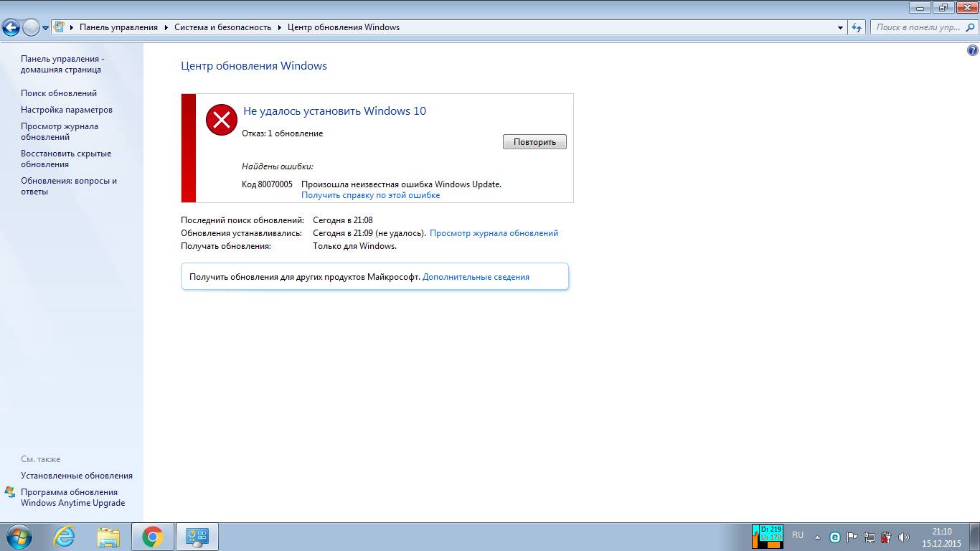
Task: Click the "Сегодня в 21:08" last search value
Action: 343,220
